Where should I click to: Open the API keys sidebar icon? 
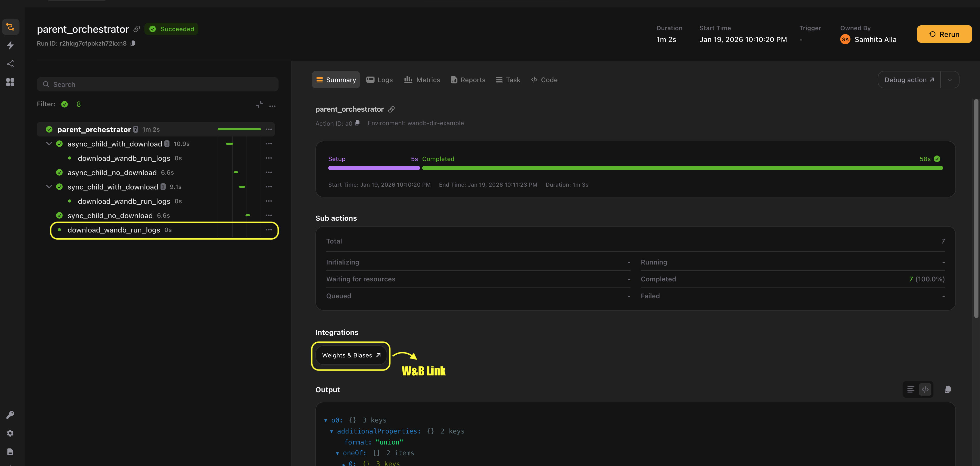pos(10,415)
